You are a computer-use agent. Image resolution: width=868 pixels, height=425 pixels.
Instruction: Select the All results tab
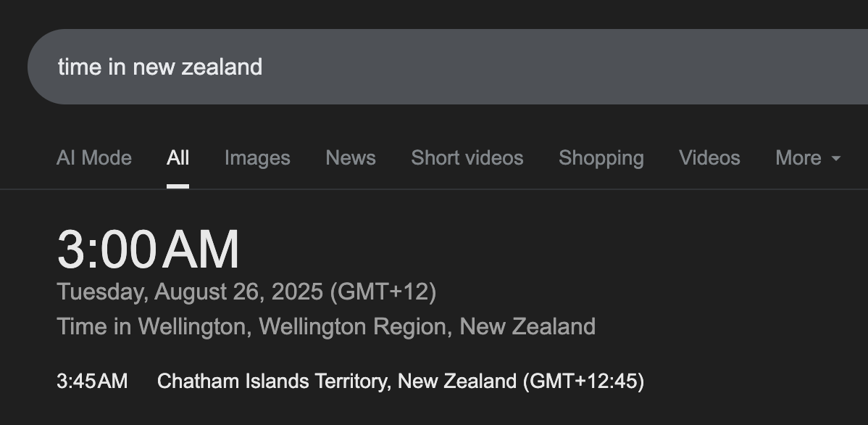pyautogui.click(x=178, y=158)
